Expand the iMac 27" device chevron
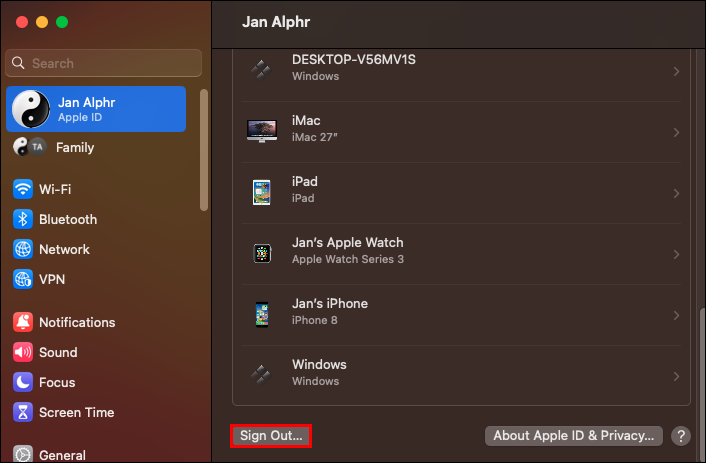The height and width of the screenshot is (463, 706). pyautogui.click(x=676, y=132)
